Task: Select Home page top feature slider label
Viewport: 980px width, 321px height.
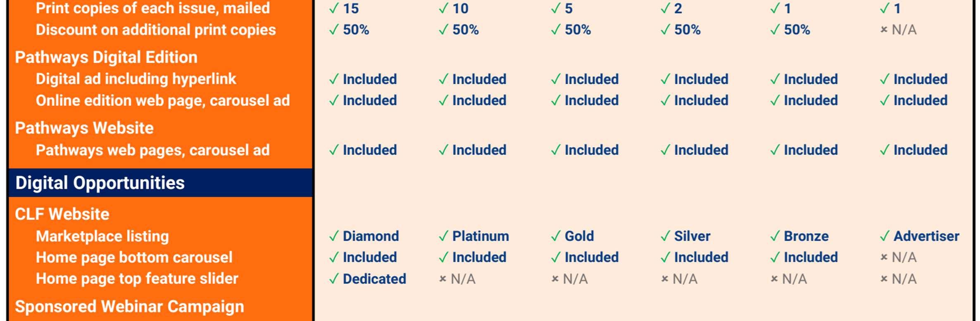Action: [x=137, y=279]
